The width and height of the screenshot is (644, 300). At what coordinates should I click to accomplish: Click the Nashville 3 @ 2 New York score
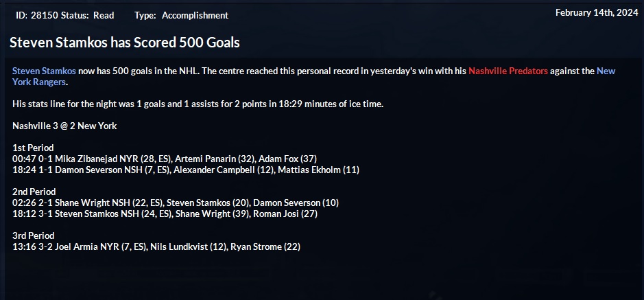tap(64, 126)
